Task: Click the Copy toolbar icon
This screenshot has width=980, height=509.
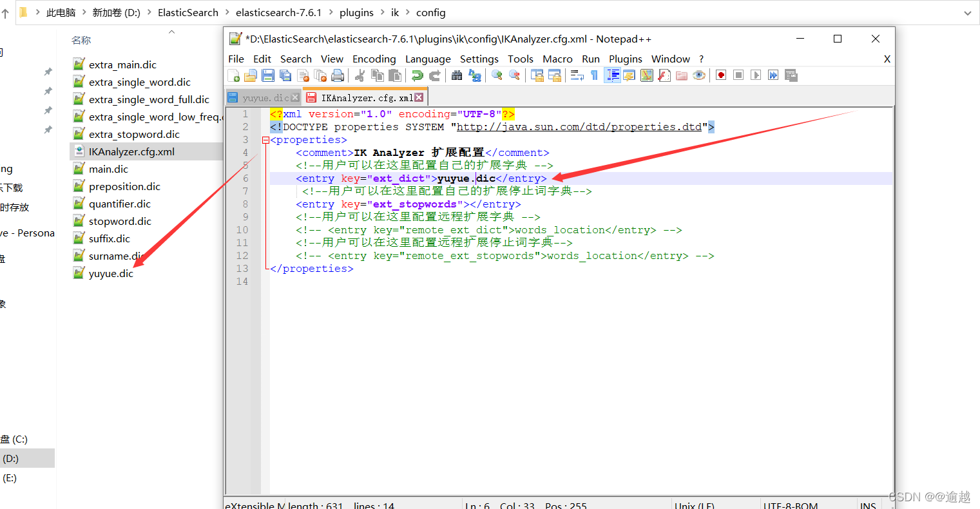Action: pos(378,75)
